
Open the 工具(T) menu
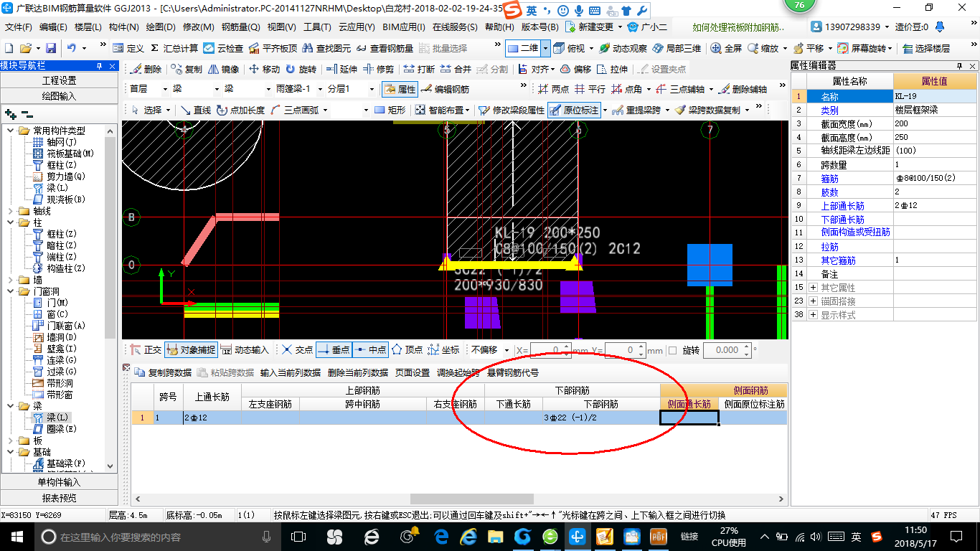pyautogui.click(x=319, y=27)
